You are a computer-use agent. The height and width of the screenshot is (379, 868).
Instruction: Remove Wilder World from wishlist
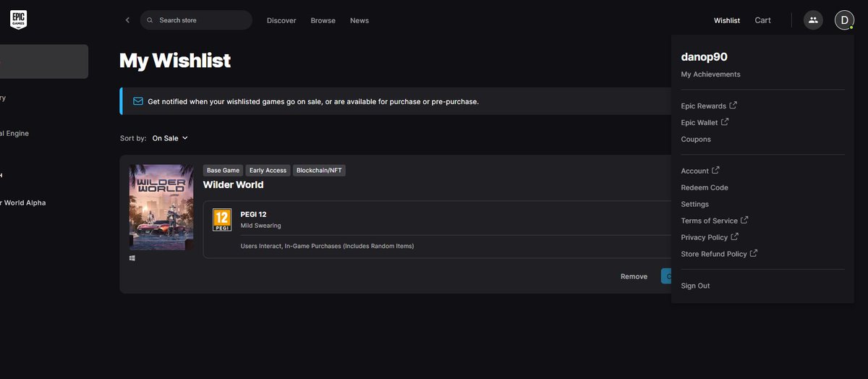pos(634,276)
